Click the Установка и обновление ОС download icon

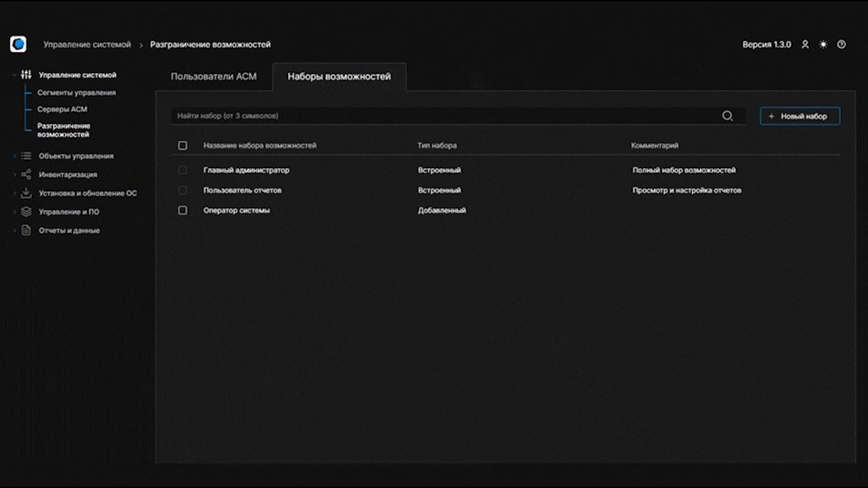coord(26,192)
